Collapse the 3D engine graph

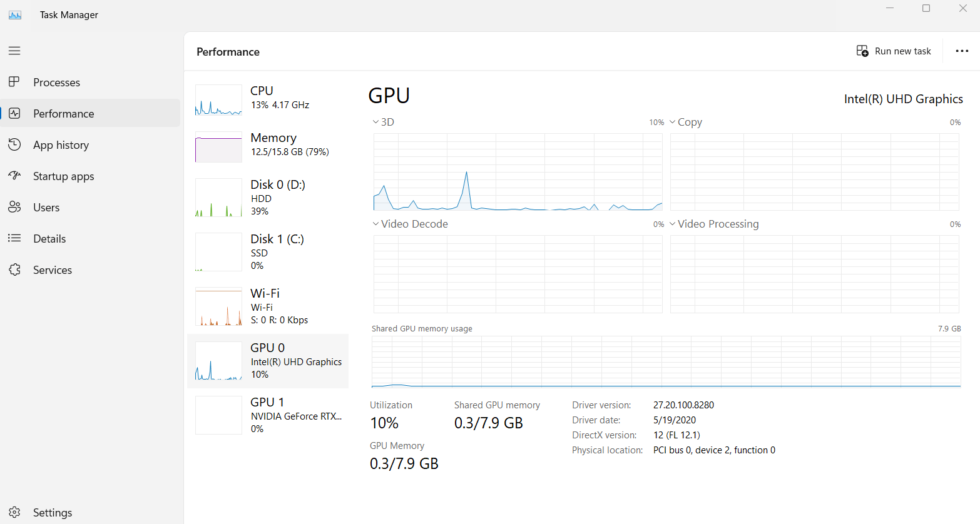pos(375,121)
